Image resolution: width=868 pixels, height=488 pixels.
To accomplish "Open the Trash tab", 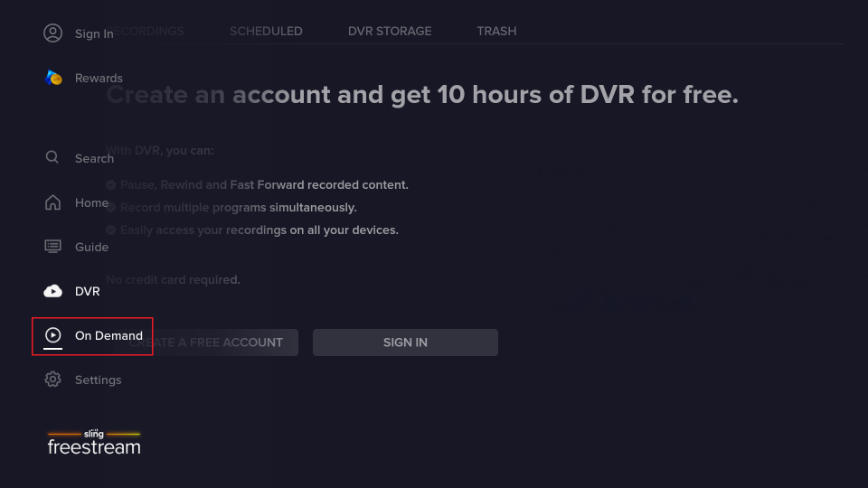I will 496,31.
